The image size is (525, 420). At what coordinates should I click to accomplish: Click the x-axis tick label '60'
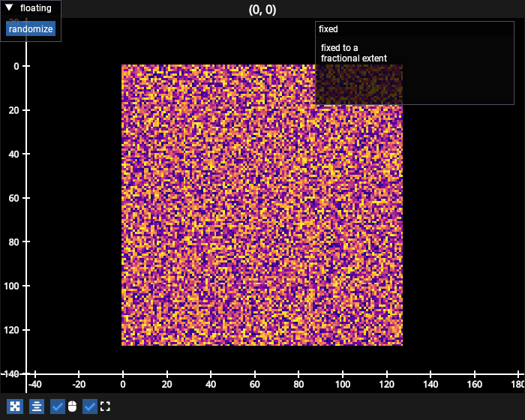coord(255,384)
